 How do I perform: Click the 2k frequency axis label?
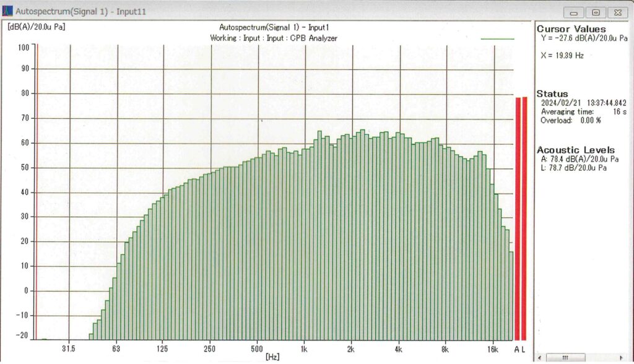tap(350, 349)
